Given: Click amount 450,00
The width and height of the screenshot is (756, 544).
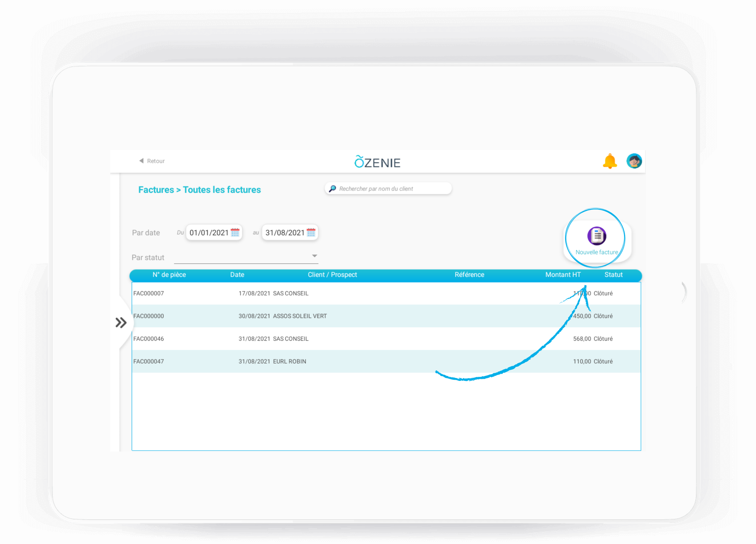Looking at the screenshot, I should [x=582, y=316].
